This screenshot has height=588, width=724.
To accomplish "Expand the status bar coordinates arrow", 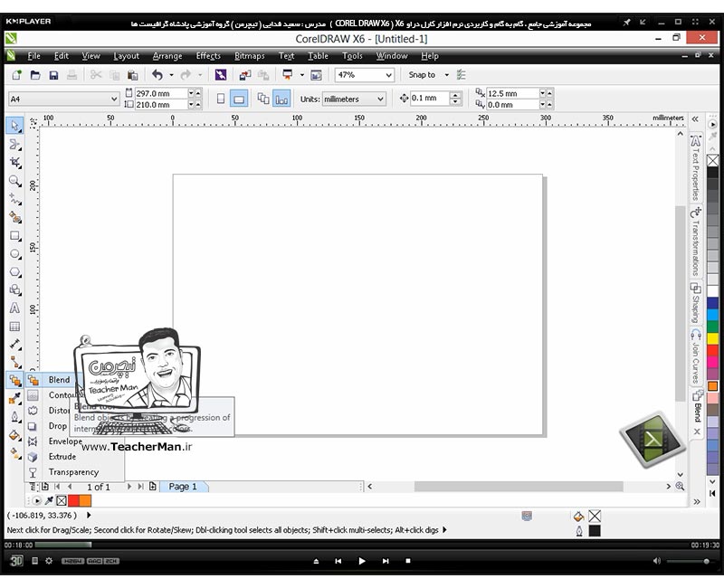I will click(x=89, y=515).
